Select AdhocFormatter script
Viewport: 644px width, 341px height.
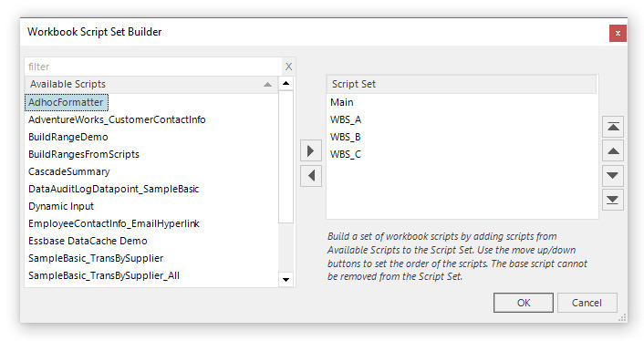[x=66, y=102]
